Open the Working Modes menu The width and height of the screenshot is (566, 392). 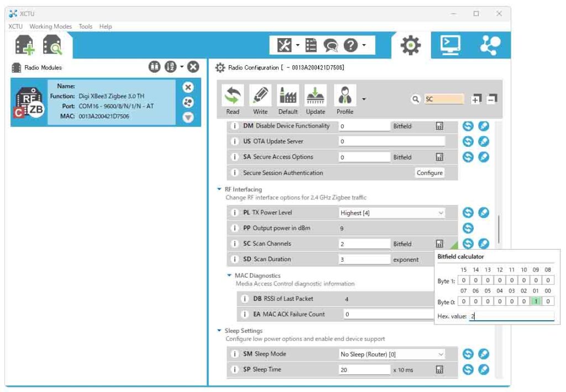point(50,27)
